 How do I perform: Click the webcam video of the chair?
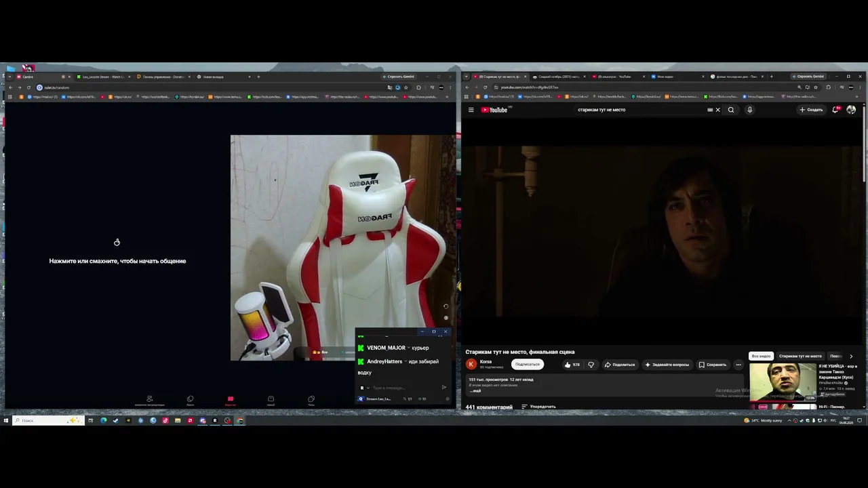343,247
